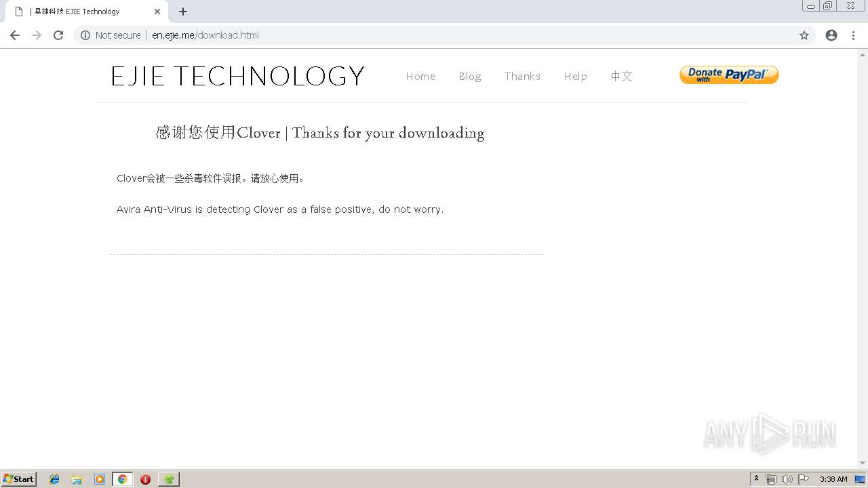Minimize the Chrome window
Screen dimensions: 868x488
(x=811, y=6)
